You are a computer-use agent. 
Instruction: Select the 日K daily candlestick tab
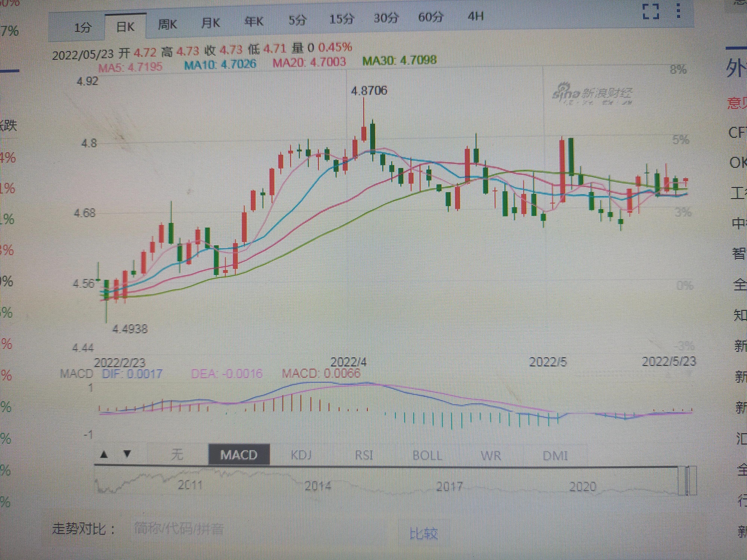pyautogui.click(x=125, y=27)
